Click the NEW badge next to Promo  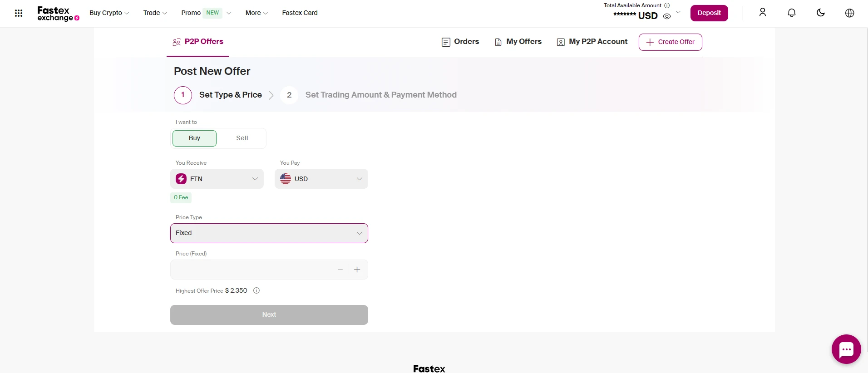pos(212,13)
